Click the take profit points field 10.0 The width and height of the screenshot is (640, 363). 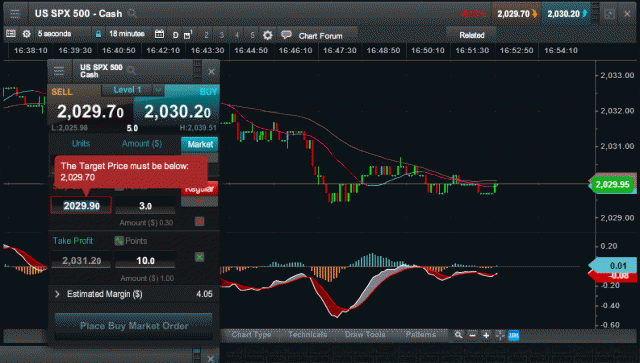145,260
